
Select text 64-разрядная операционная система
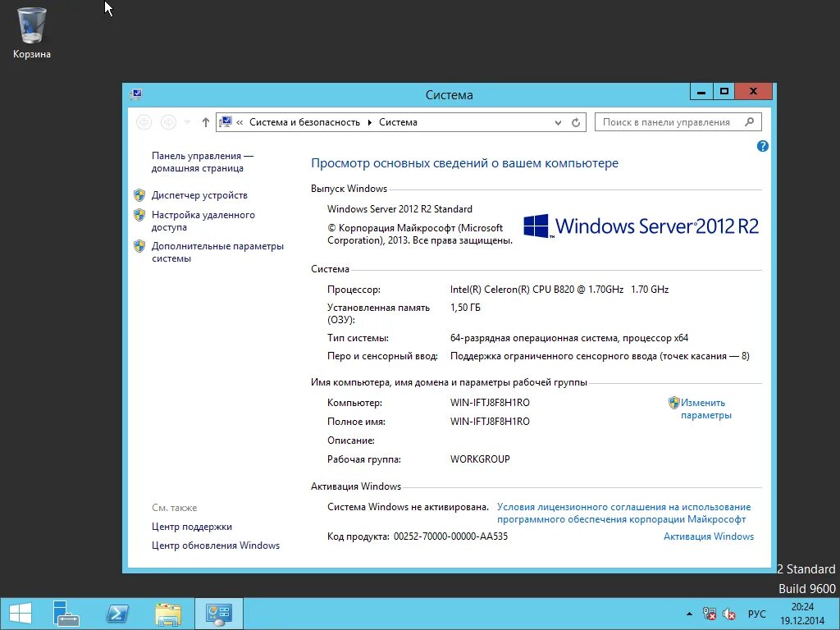coord(534,338)
